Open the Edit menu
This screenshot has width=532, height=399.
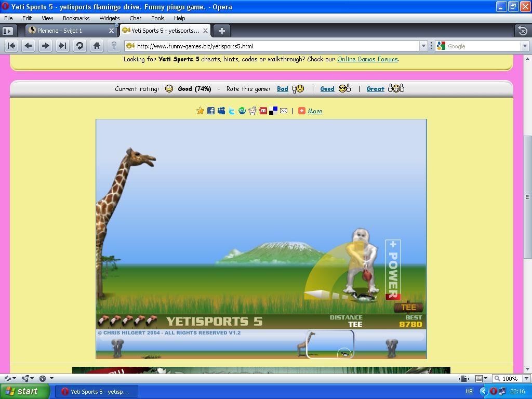pos(27,18)
